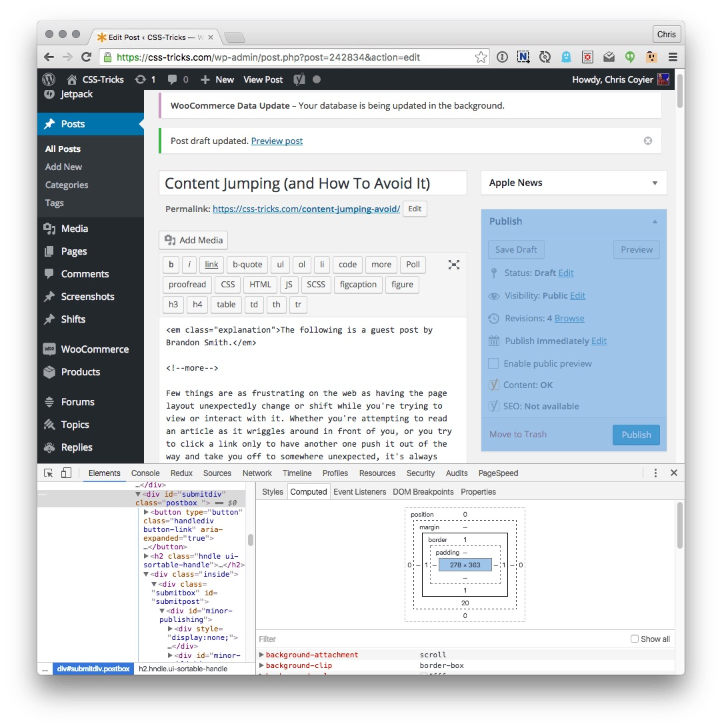Activate DevTools element inspector tool

[x=48, y=473]
